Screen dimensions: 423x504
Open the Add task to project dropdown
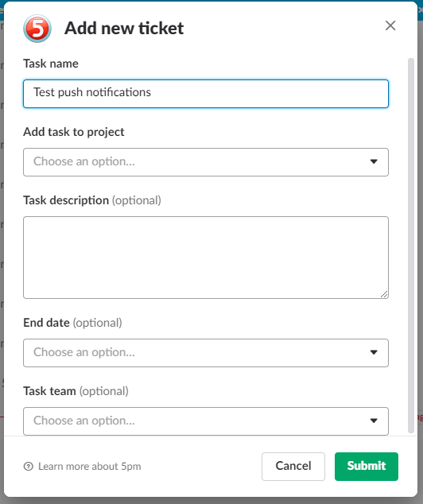(x=206, y=162)
